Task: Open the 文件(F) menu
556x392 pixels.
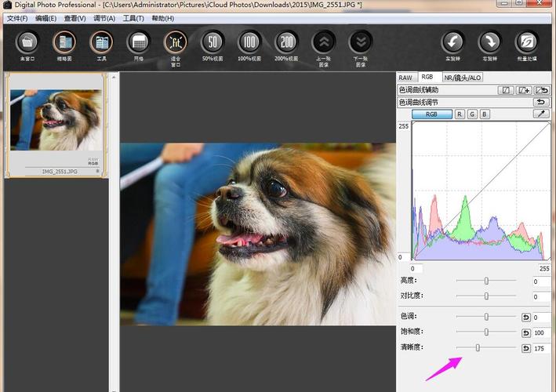Action: [x=17, y=18]
